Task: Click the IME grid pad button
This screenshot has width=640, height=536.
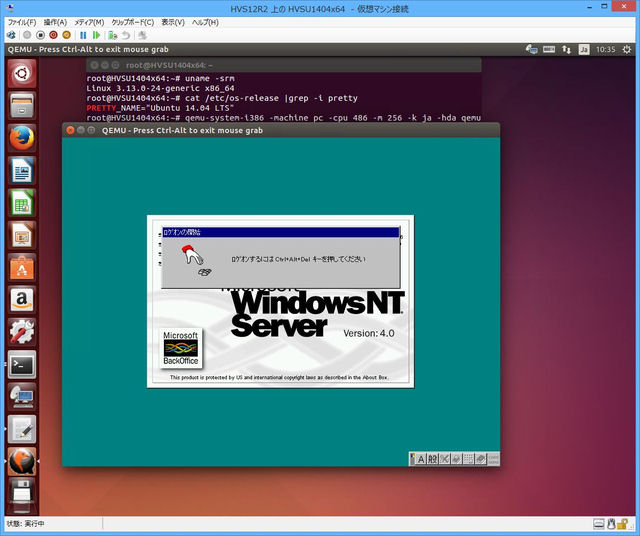Action: tap(469, 459)
